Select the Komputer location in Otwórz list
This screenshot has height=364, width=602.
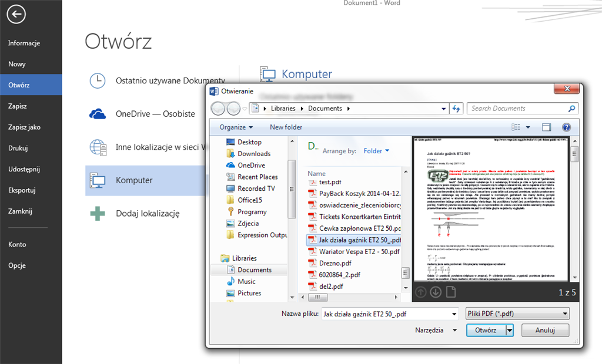(x=146, y=180)
